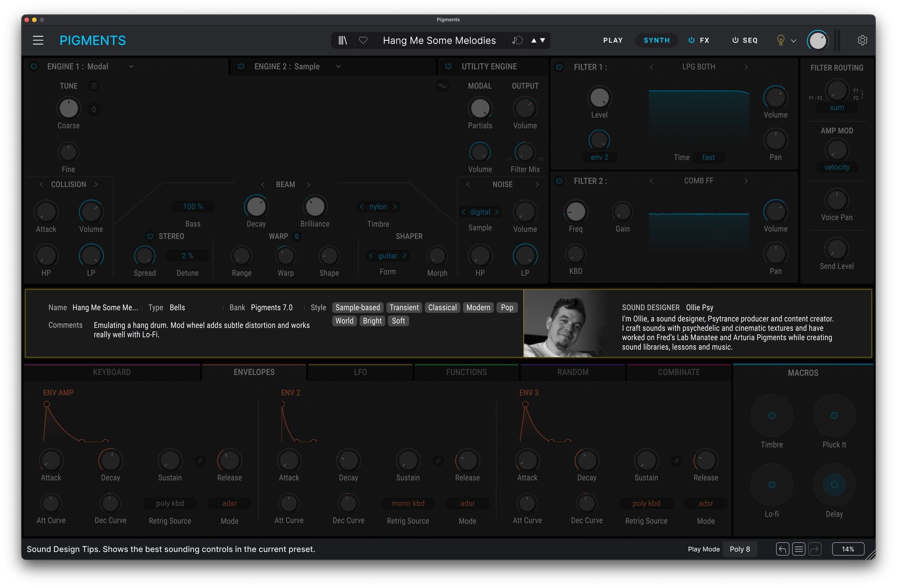Select next Filter 1 type arrow

(746, 67)
